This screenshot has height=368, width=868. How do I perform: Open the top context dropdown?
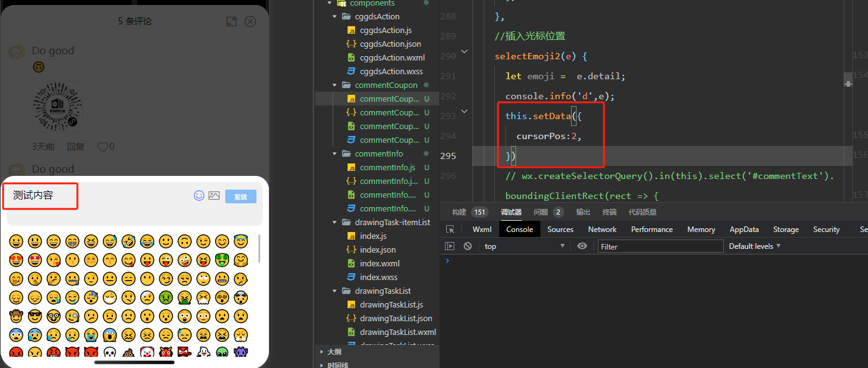[524, 246]
